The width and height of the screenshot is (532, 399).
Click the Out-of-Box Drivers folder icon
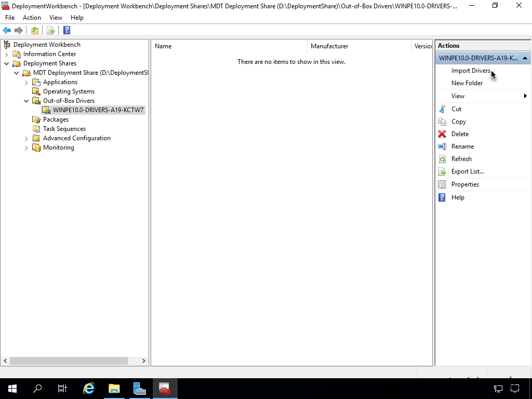pos(36,101)
